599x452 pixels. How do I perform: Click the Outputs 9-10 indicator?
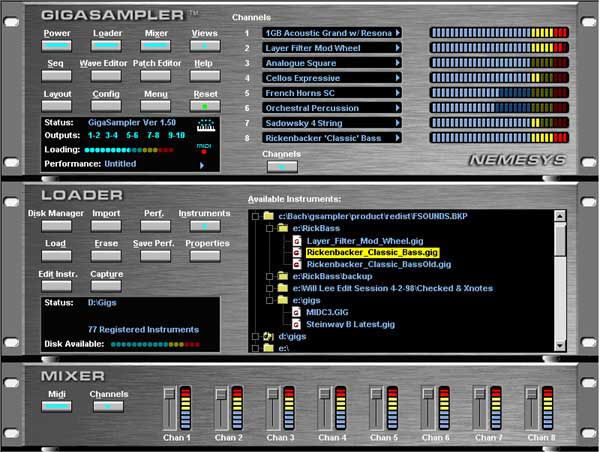tap(176, 135)
